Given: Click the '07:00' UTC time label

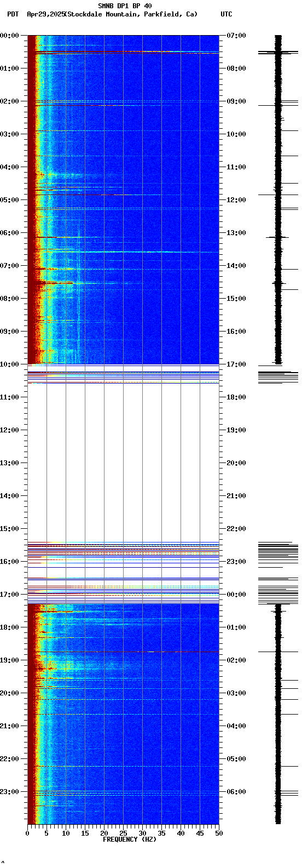Looking at the screenshot, I should (236, 36).
